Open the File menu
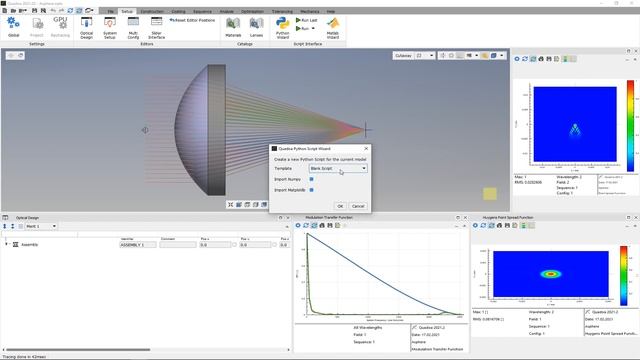The height and width of the screenshot is (360, 640). point(111,11)
